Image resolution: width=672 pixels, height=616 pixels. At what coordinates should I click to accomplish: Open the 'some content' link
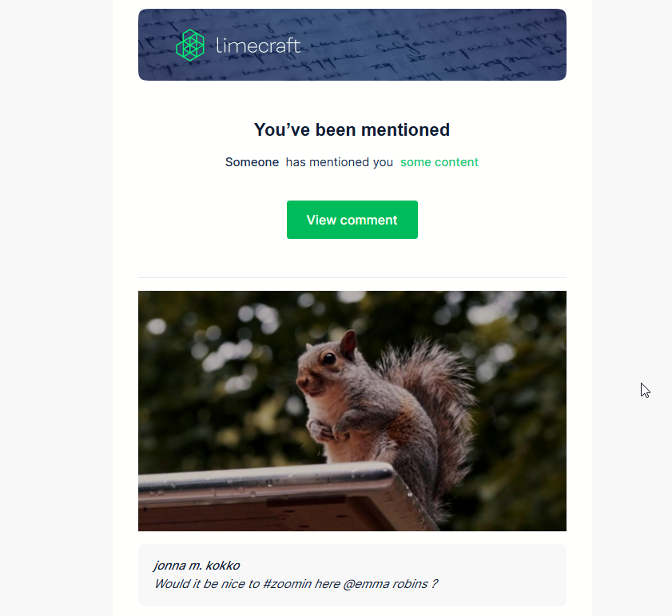point(439,162)
